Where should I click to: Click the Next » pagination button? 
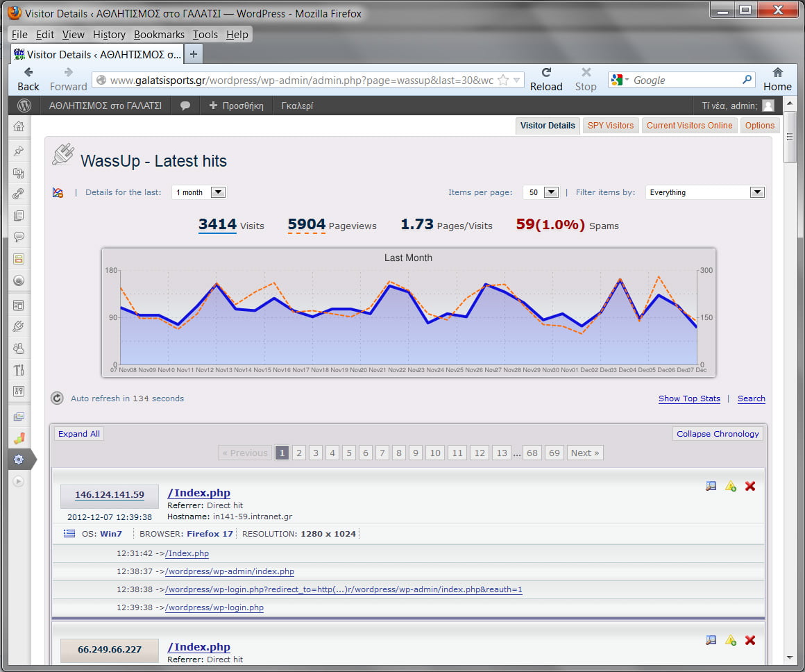tap(585, 453)
